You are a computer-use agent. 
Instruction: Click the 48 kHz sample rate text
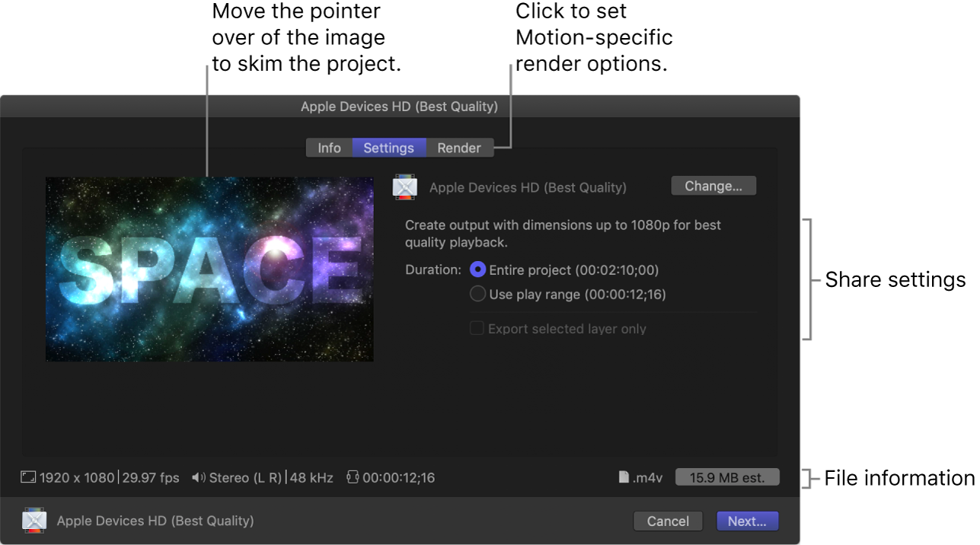pos(311,478)
